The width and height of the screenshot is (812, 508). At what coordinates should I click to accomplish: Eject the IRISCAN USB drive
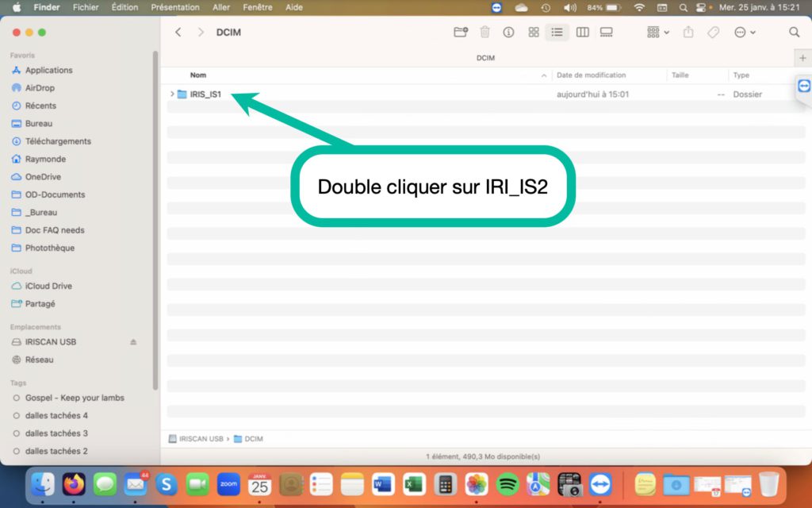click(133, 342)
